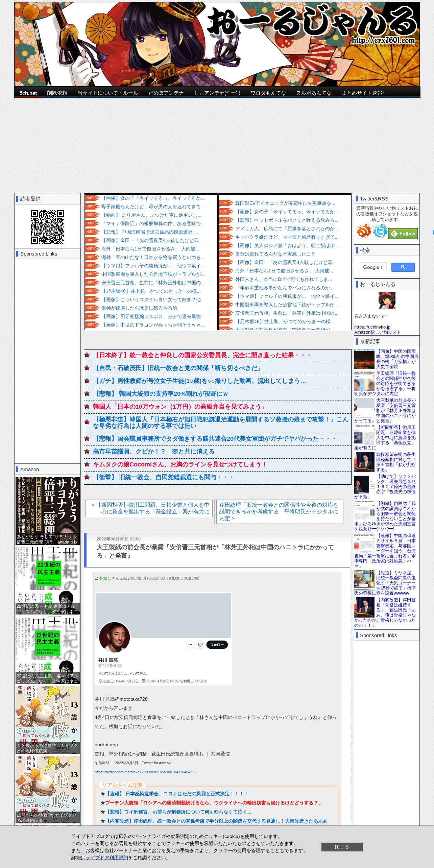The width and height of the screenshot is (434, 868).
Task: Click star icon beside 【ガチ】男性教師 headline
Action: pyautogui.click(x=87, y=381)
